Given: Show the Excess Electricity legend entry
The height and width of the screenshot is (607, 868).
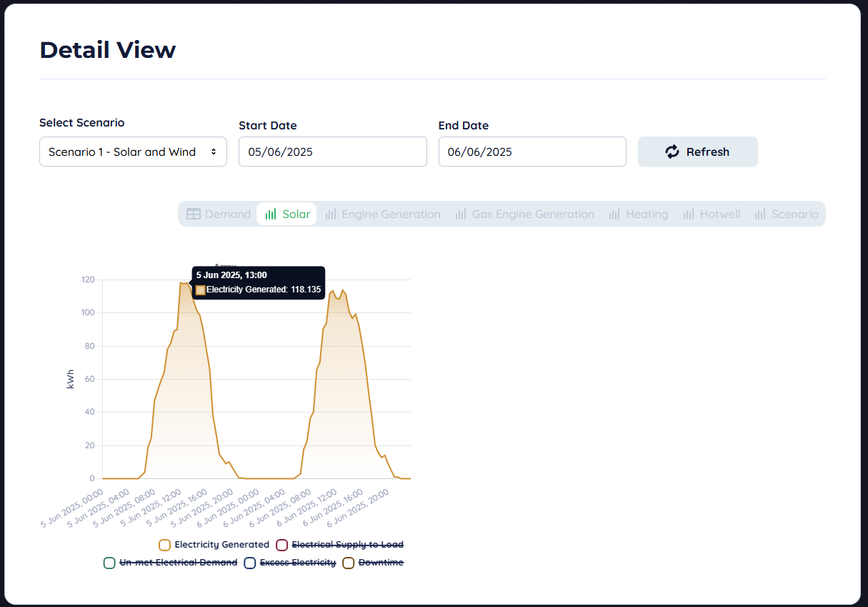Looking at the screenshot, I should 297,563.
